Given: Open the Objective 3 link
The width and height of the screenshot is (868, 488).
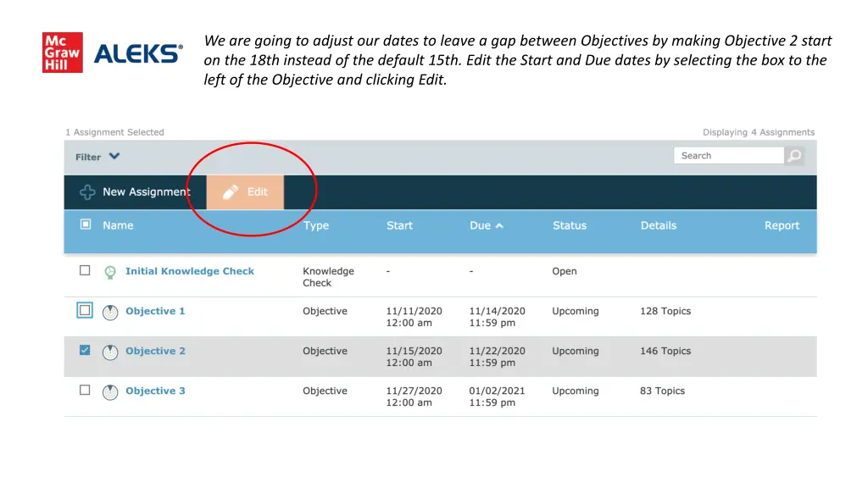Looking at the screenshot, I should (155, 391).
